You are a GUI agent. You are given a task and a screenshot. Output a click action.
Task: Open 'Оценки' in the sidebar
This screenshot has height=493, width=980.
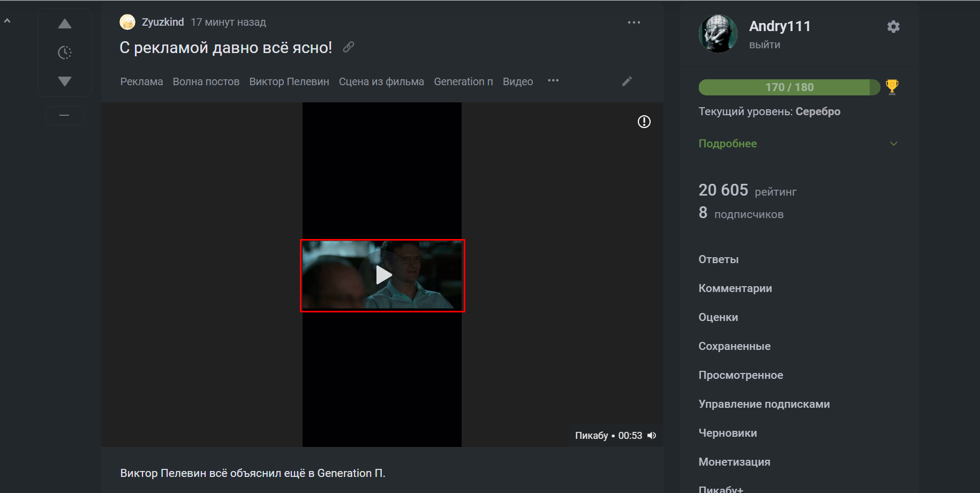[718, 317]
